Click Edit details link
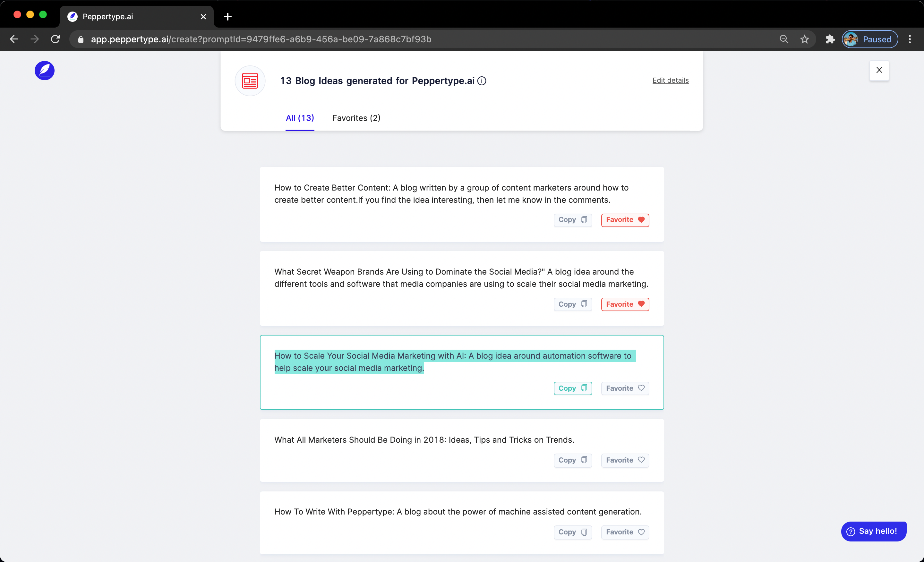Image resolution: width=924 pixels, height=562 pixels. coord(671,80)
